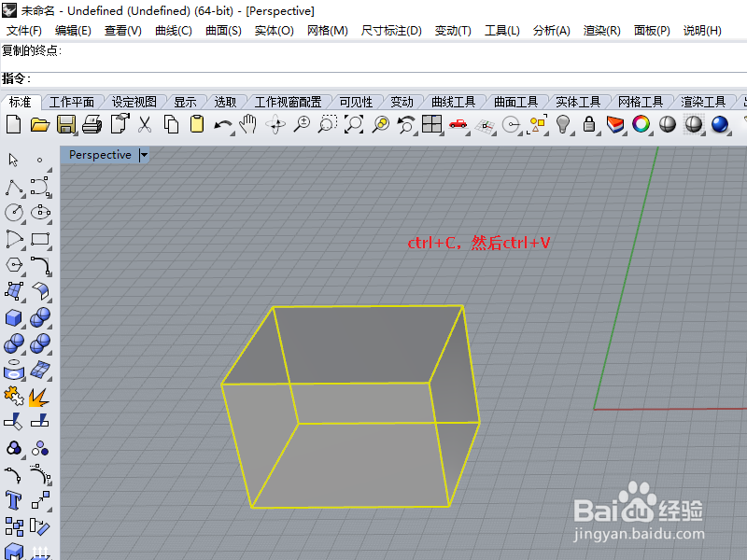Viewport: 747px width, 560px height.
Task: Click the Shaded viewport gray sphere icon
Action: [668, 125]
